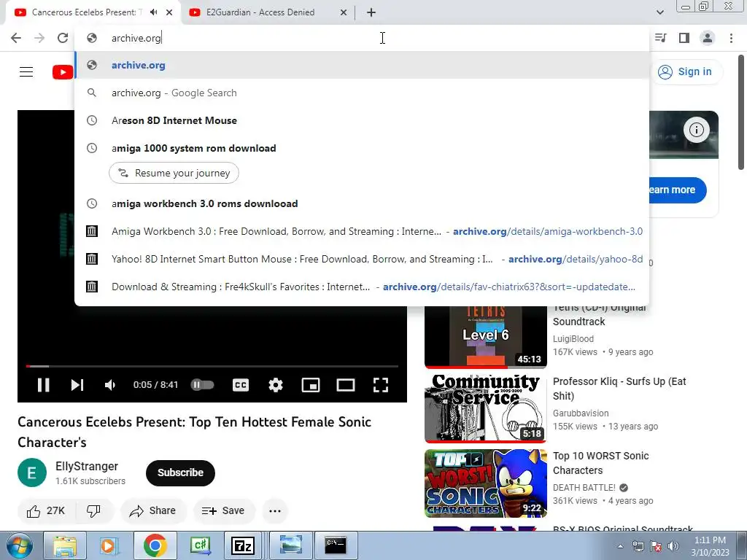This screenshot has width=747, height=560.
Task: Open the Tetris Level 6 video thumbnail
Action: [x=485, y=337]
